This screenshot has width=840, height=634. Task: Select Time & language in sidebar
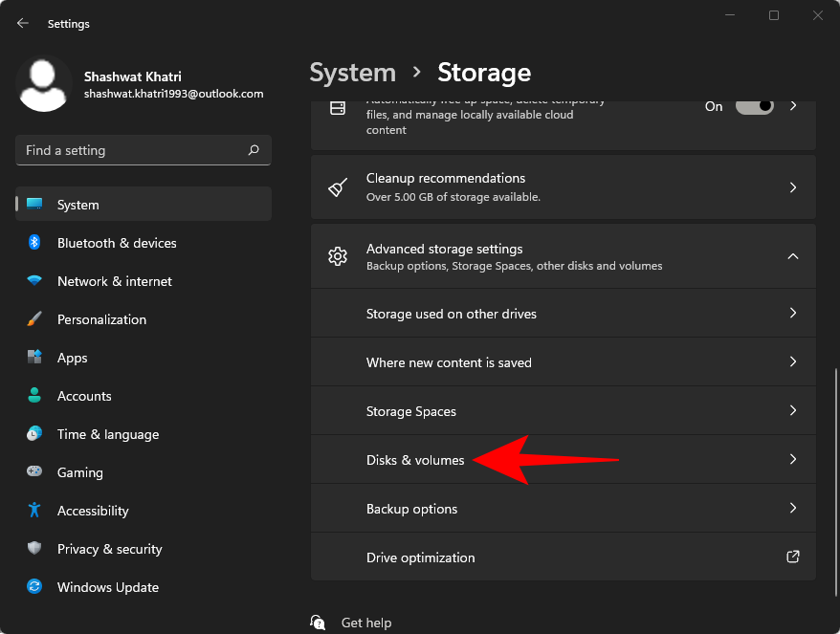pos(107,434)
